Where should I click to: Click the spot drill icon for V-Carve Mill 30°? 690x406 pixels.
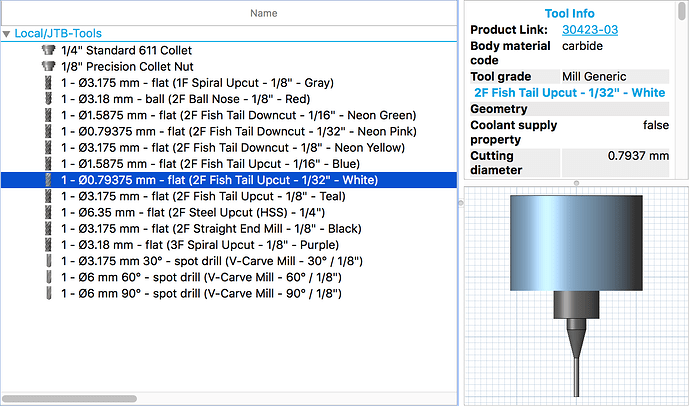tap(48, 261)
